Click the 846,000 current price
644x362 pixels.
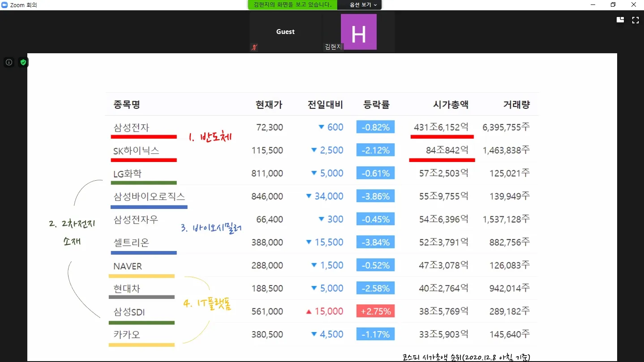coord(267,196)
